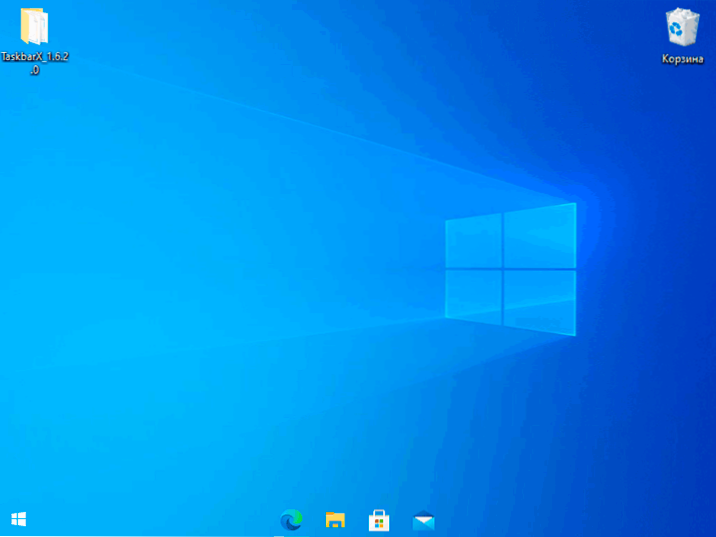The width and height of the screenshot is (716, 537).
Task: Launch Microsoft Edge from the taskbar
Action: coord(291,520)
